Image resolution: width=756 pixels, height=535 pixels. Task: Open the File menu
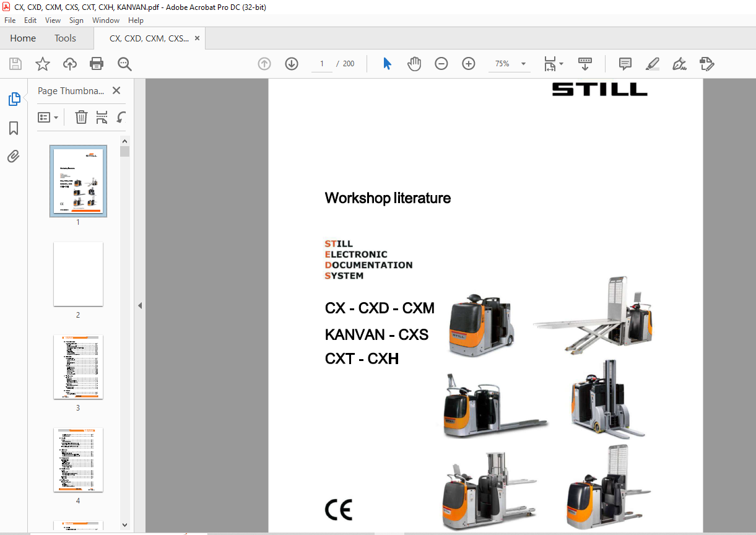pyautogui.click(x=10, y=20)
